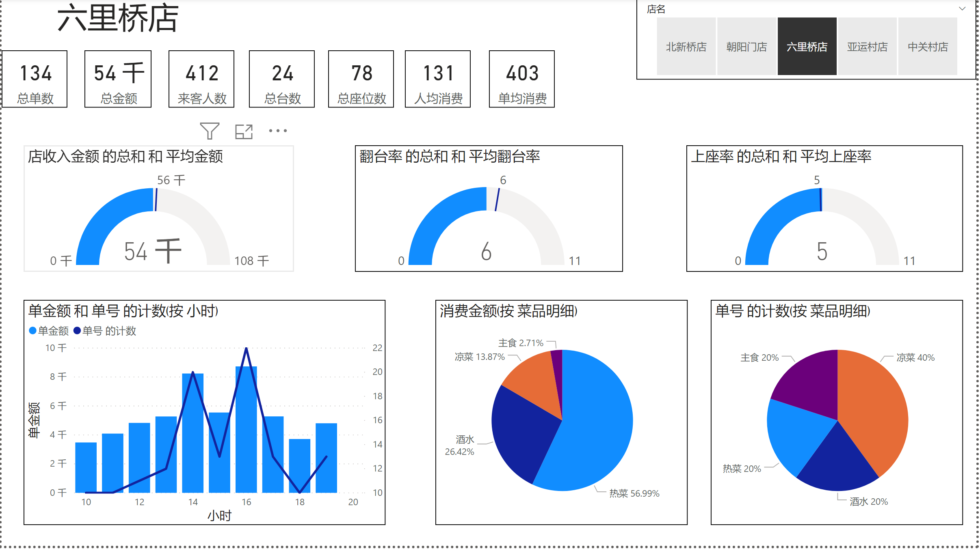Click the 总单数 card showing 134
The image size is (980, 549).
click(x=35, y=79)
